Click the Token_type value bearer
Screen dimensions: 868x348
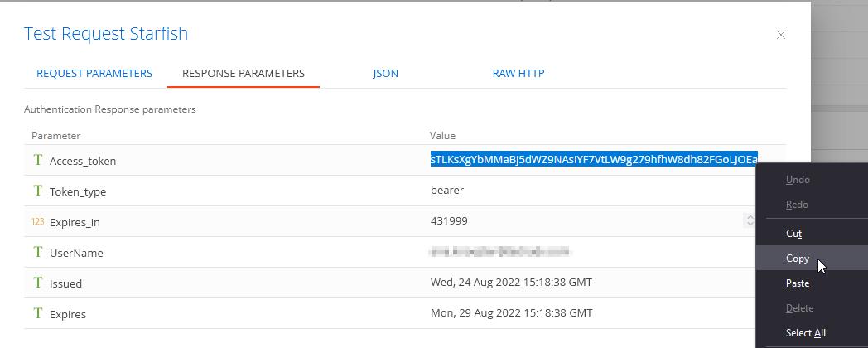[x=447, y=190]
